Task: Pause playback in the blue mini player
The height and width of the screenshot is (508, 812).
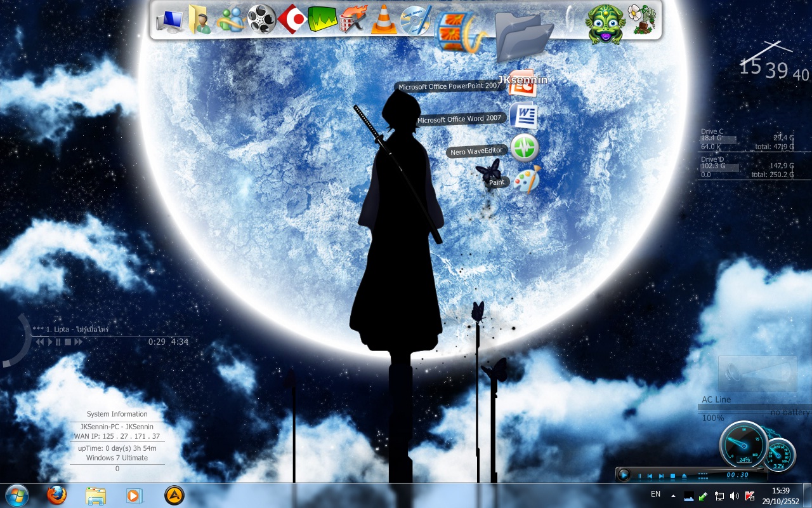Action: click(x=639, y=476)
